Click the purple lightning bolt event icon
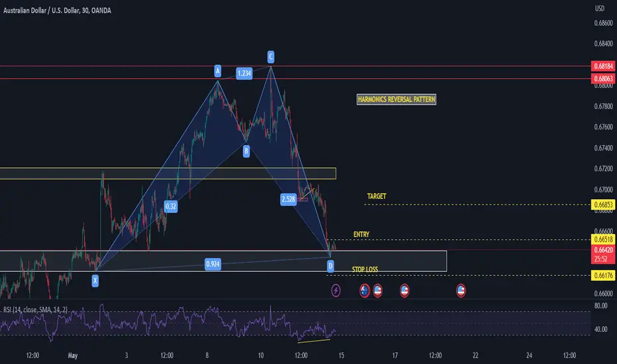The image size is (617, 364). pos(336,291)
